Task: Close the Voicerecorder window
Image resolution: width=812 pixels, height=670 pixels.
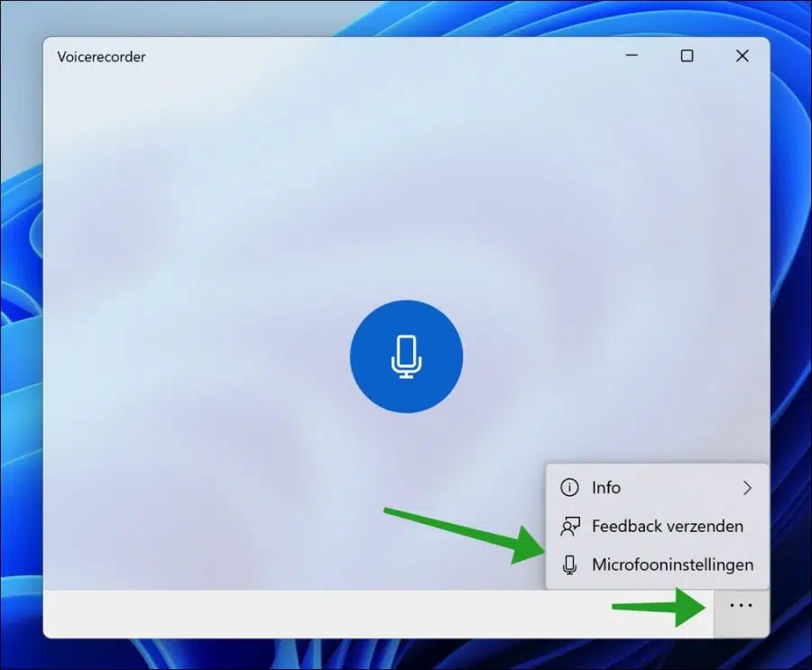Action: (743, 55)
